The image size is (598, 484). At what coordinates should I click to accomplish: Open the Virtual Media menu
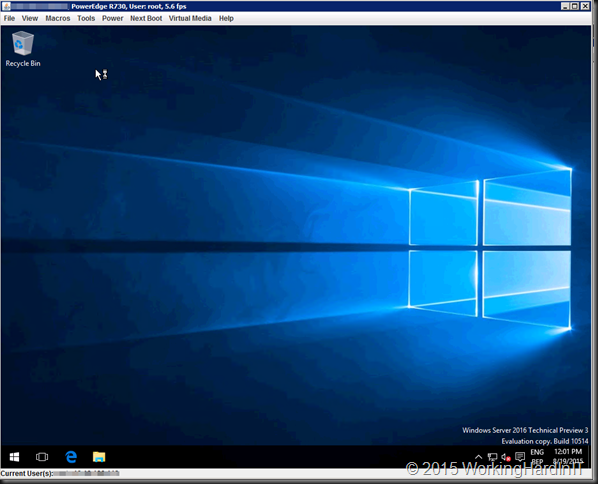tap(190, 18)
